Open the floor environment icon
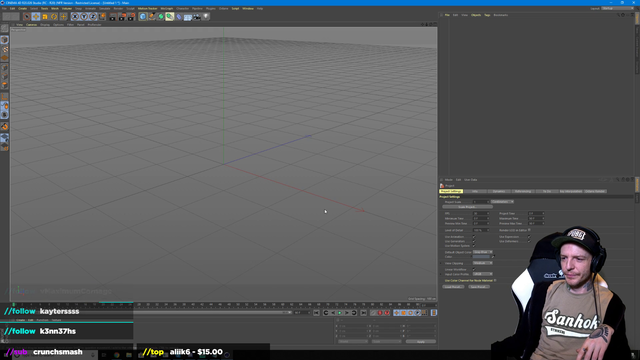This screenshot has width=640, height=360. [x=188, y=17]
